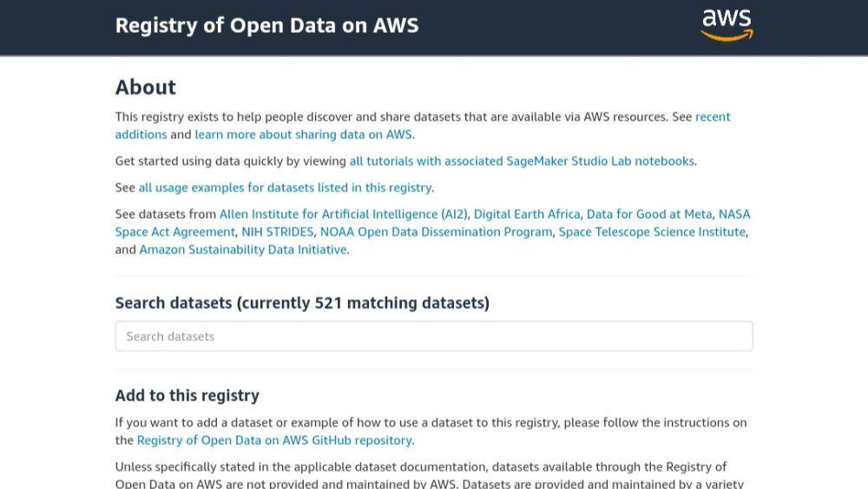Select the NIH STRIDES link
The image size is (868, 489).
tap(278, 232)
